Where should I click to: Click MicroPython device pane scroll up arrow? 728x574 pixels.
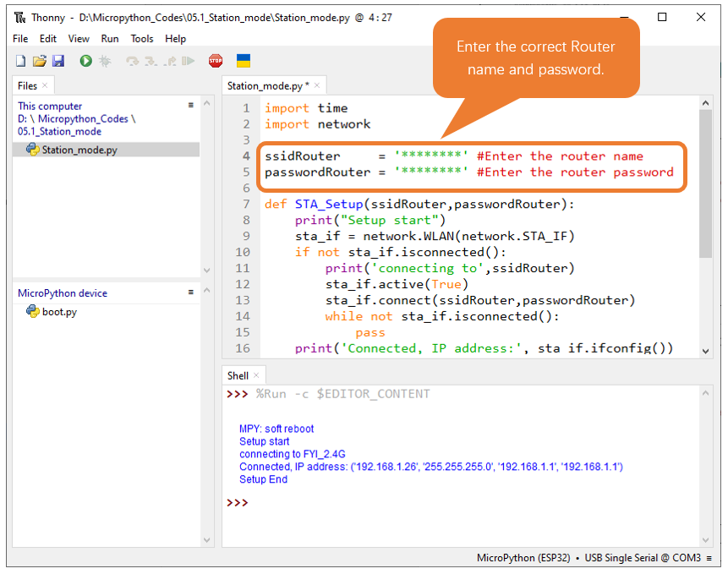(207, 291)
